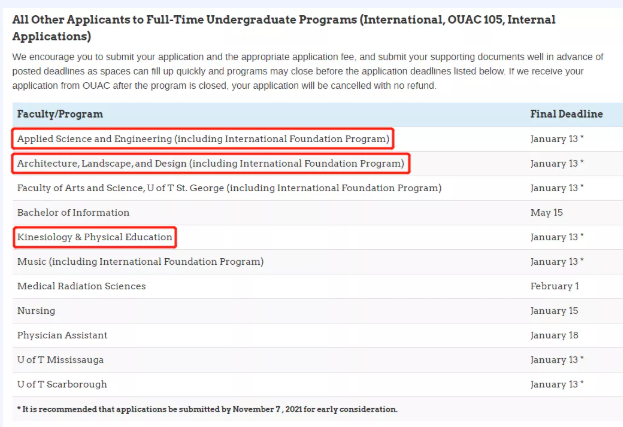Screen dimensions: 623x427
Task: Click the 'Kinesiology & Physical Education' program name
Action: pos(95,237)
